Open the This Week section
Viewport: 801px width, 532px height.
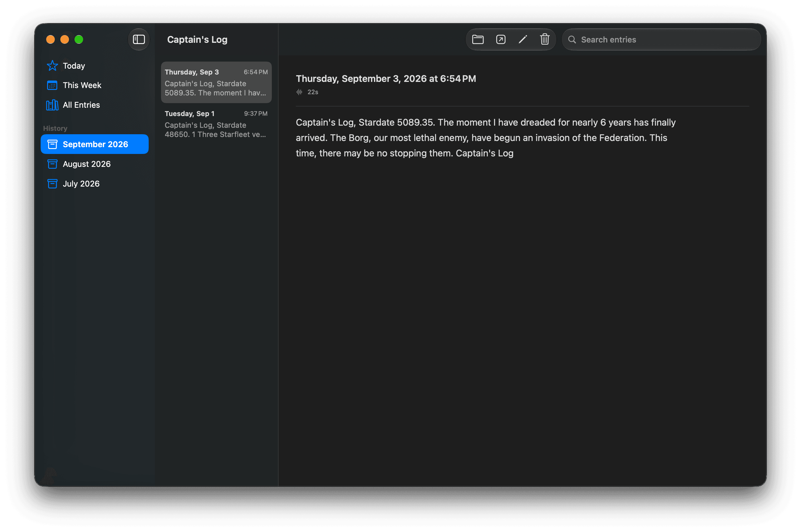pos(95,86)
